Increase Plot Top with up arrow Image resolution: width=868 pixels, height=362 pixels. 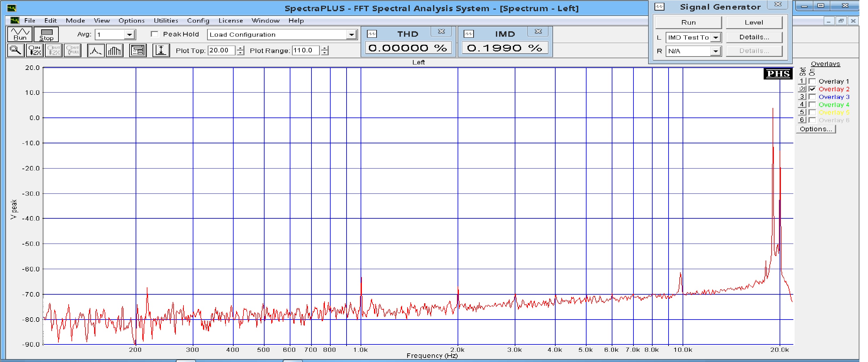point(240,48)
